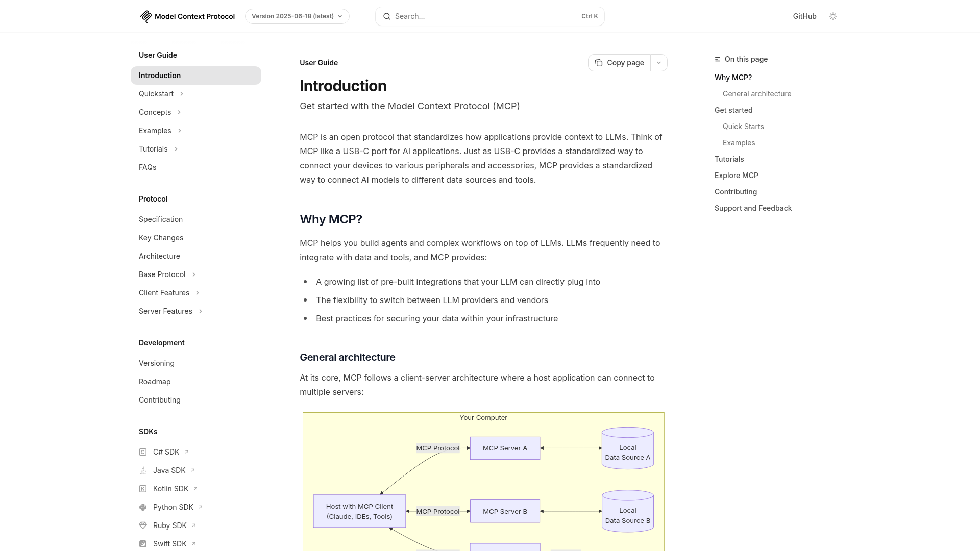Click the Model Context Protocol logo icon
Viewport: 980px width, 551px height.
coord(146,16)
